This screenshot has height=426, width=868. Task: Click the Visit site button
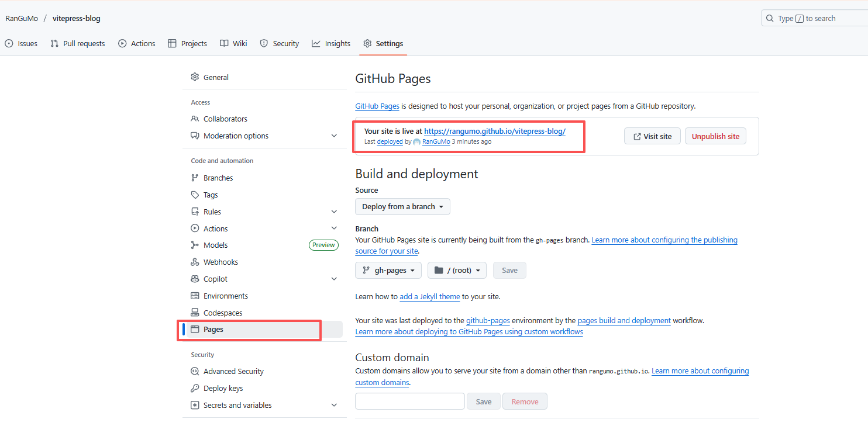pyautogui.click(x=652, y=136)
